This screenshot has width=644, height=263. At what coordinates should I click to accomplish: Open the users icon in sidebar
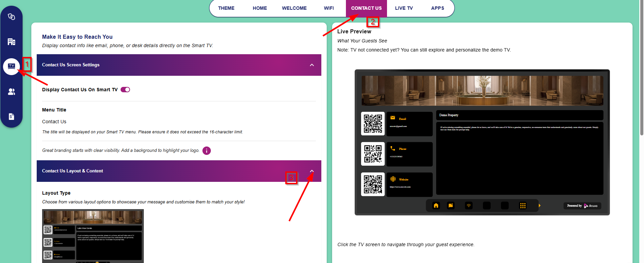11,92
